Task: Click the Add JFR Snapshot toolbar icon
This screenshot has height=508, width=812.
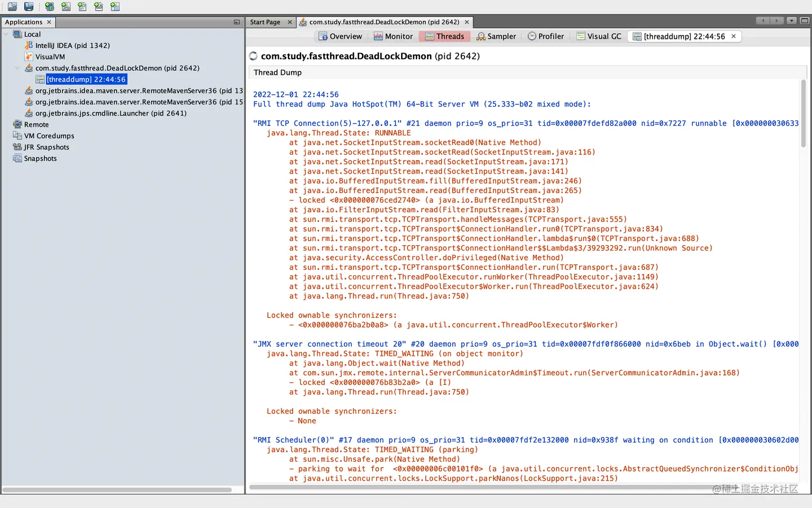Action: click(98, 6)
